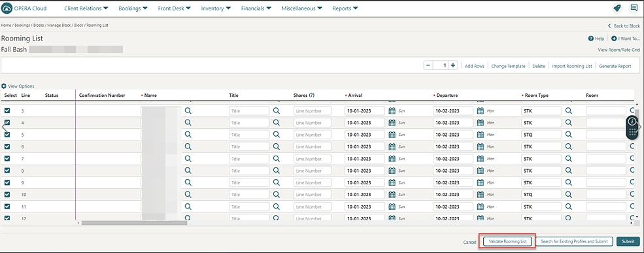Search room type icon on line 5
This screenshot has width=644, height=253.
[569, 135]
